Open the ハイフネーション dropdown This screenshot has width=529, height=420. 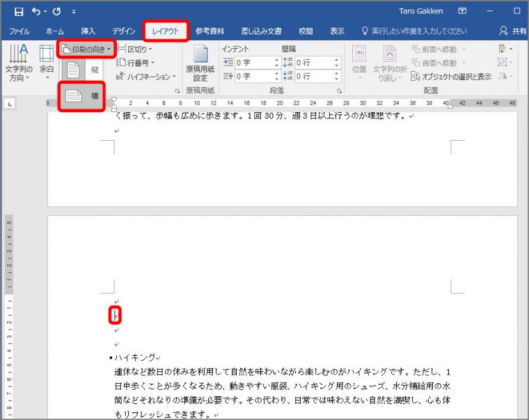pos(145,77)
